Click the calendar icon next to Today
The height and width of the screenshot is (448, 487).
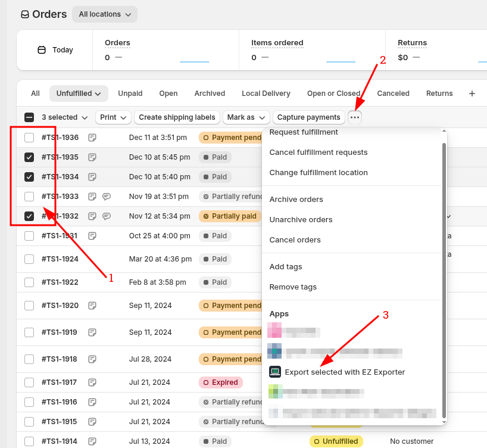[x=42, y=50]
